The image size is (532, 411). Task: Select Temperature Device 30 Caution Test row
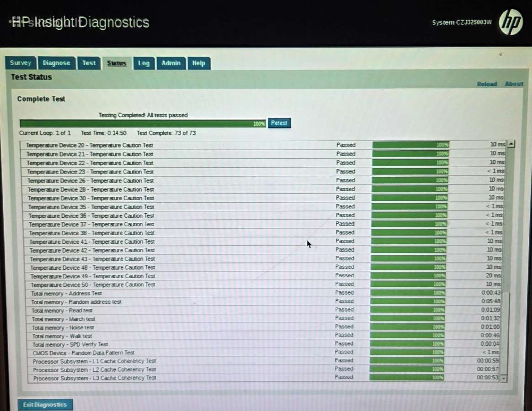tap(263, 198)
